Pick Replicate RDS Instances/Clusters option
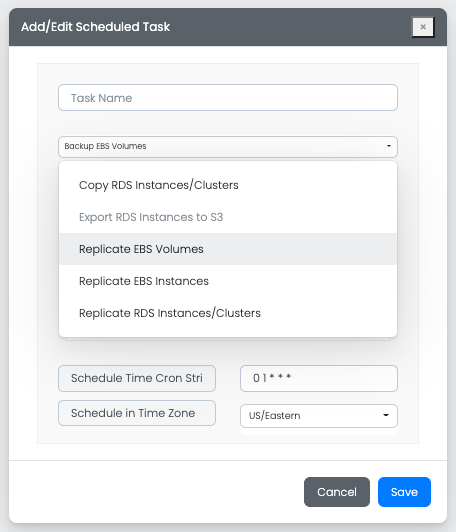 pyautogui.click(x=228, y=313)
